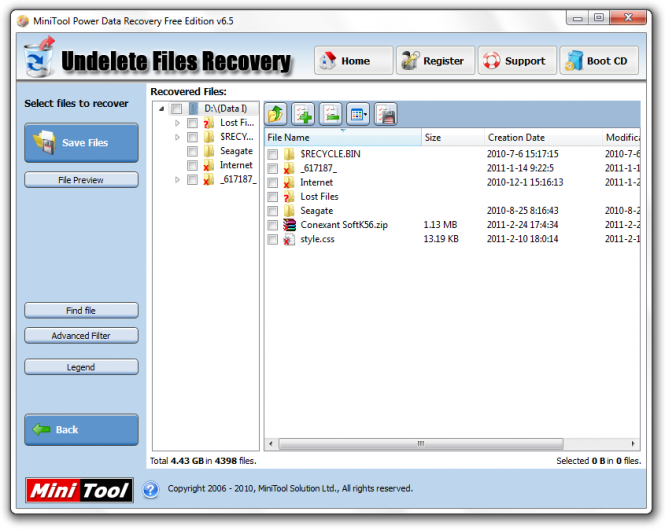Viewport: 665px width, 530px height.
Task: Open the Register tab button
Action: (x=436, y=61)
